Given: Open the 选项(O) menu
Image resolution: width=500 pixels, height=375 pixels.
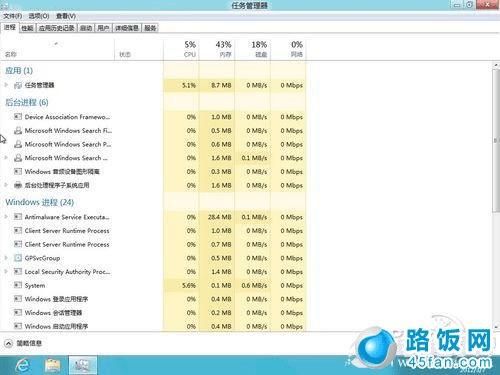Looking at the screenshot, I should pos(39,16).
